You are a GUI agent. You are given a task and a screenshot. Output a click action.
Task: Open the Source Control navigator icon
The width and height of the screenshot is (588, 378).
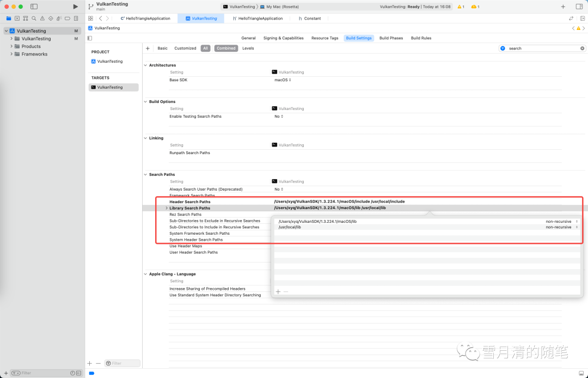17,19
